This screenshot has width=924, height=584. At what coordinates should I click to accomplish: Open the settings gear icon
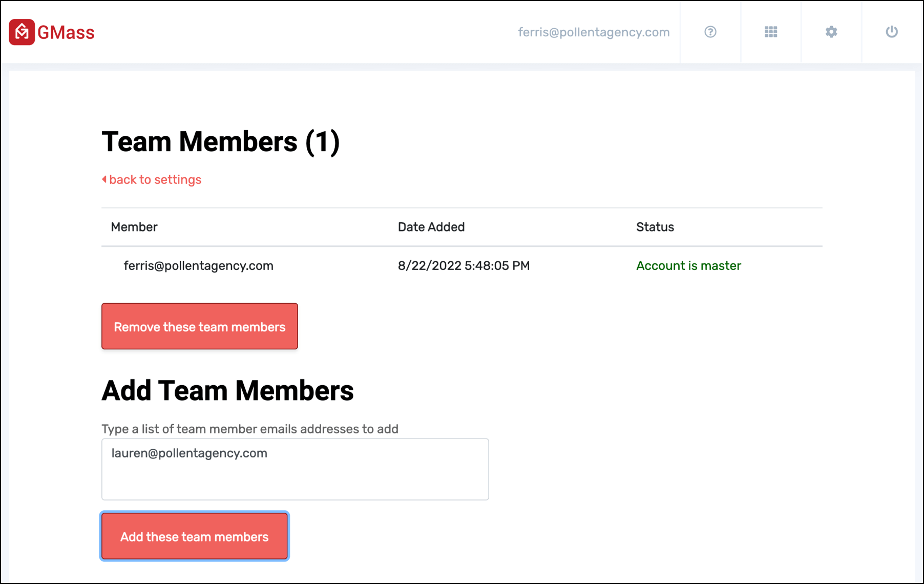[831, 32]
